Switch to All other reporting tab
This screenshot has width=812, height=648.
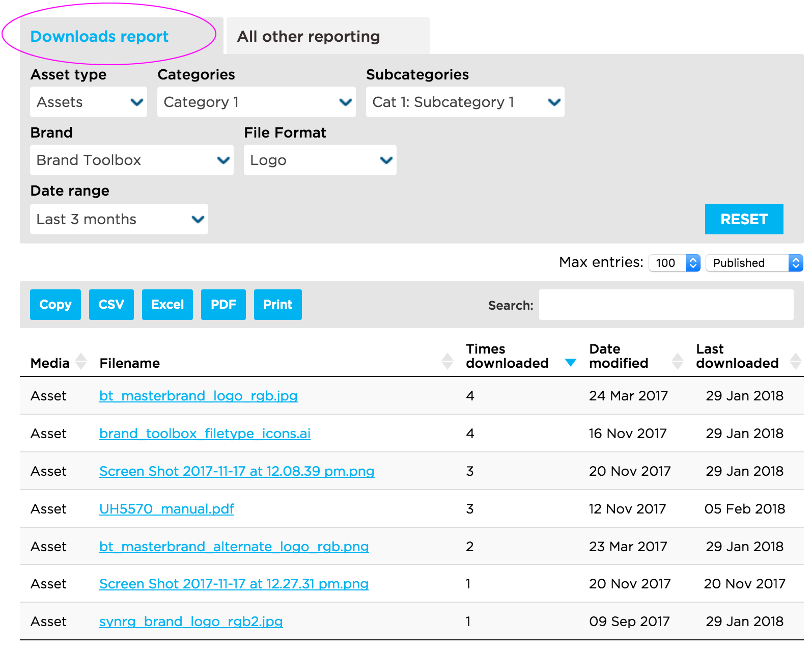[x=309, y=37]
